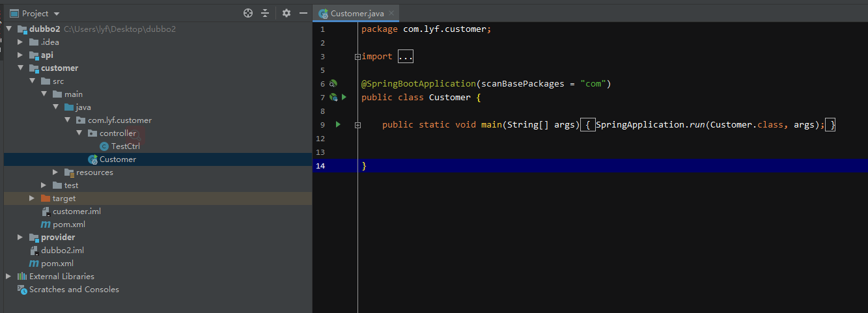Open Project panel settings gear
Viewport: 868px width, 313px height.
[287, 13]
